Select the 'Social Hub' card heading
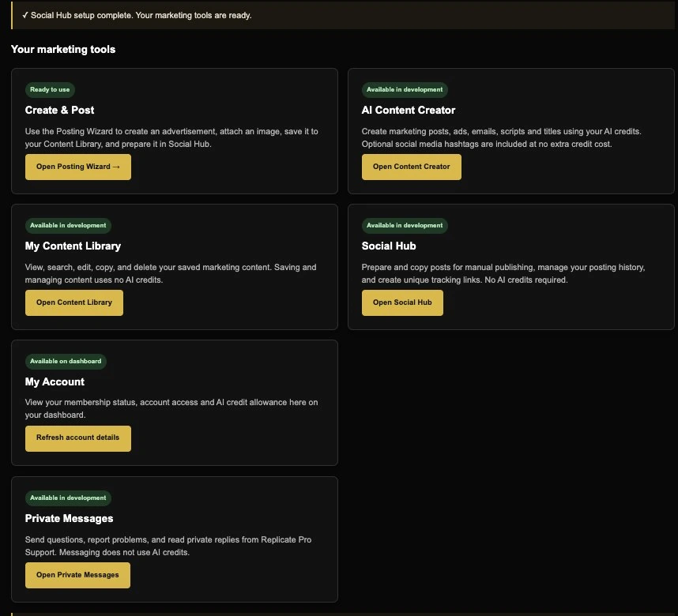The image size is (678, 616). pyautogui.click(x=389, y=246)
